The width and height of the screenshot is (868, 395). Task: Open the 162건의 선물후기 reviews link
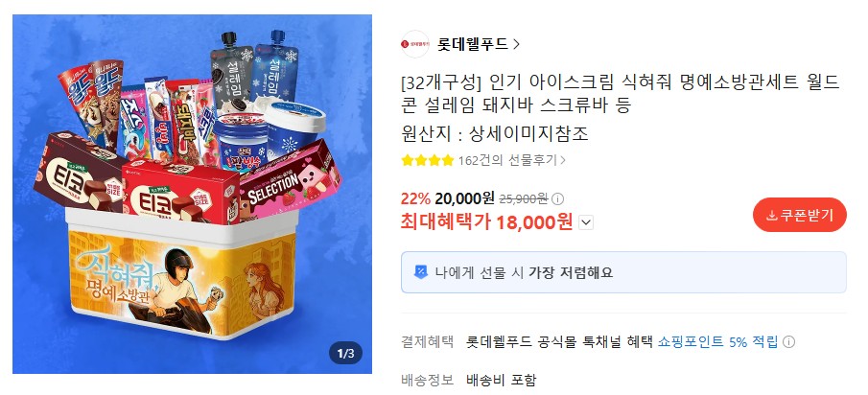tap(511, 160)
